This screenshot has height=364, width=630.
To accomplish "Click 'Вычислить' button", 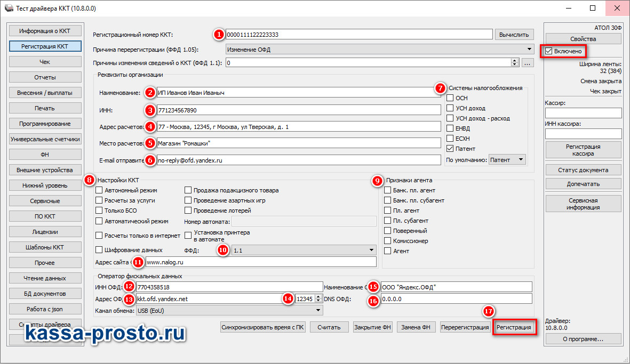I will 514,35.
